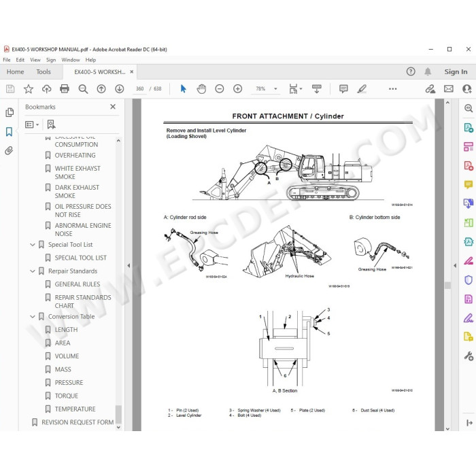The image size is (476, 476).
Task: Open WHITE EXHAYST SMOKE bookmark
Action: click(x=78, y=173)
